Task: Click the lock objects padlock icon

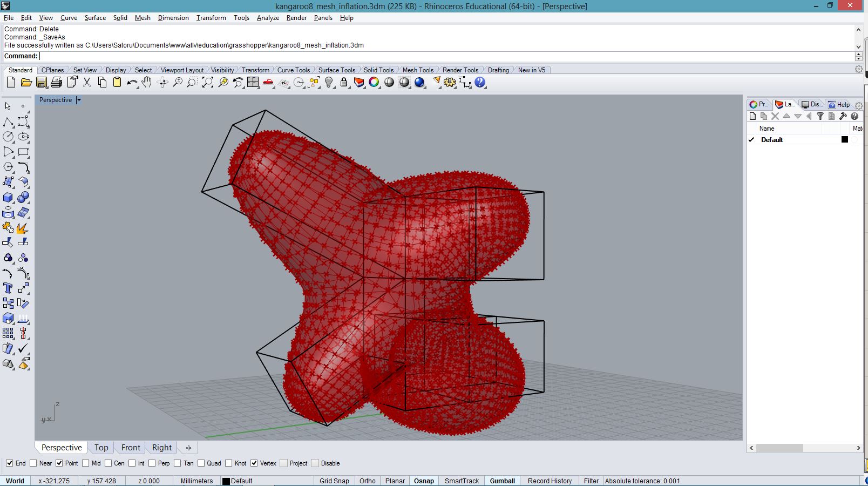Action: 344,83
